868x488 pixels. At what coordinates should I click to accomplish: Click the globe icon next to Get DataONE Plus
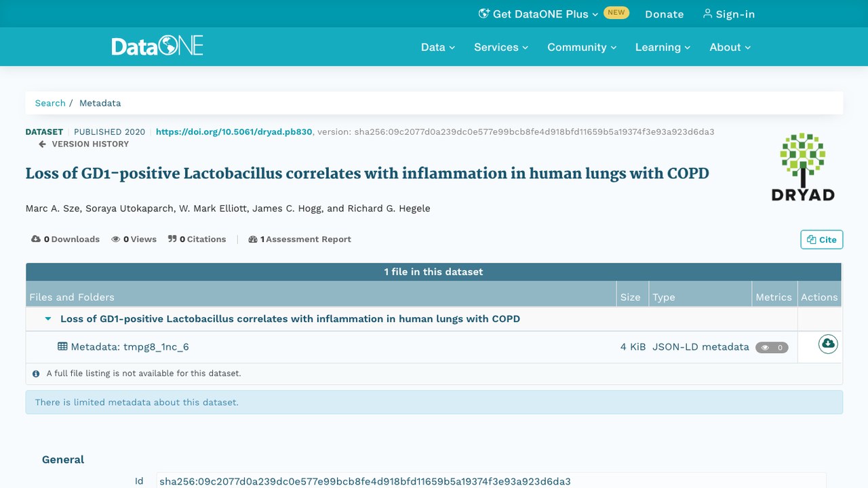(484, 14)
